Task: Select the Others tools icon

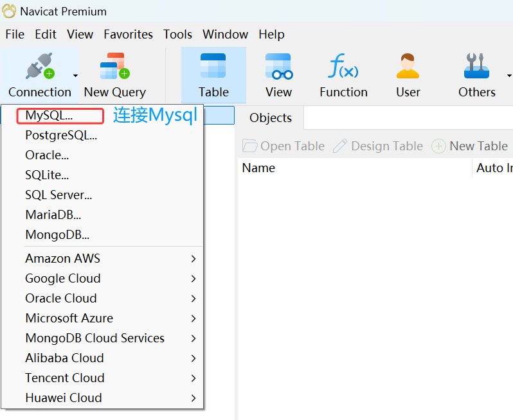Action: [476, 66]
